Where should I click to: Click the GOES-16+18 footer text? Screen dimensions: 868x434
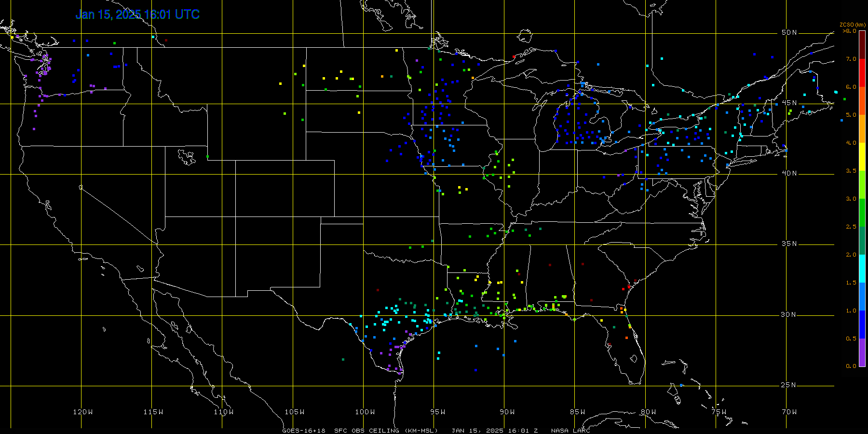coord(304,431)
